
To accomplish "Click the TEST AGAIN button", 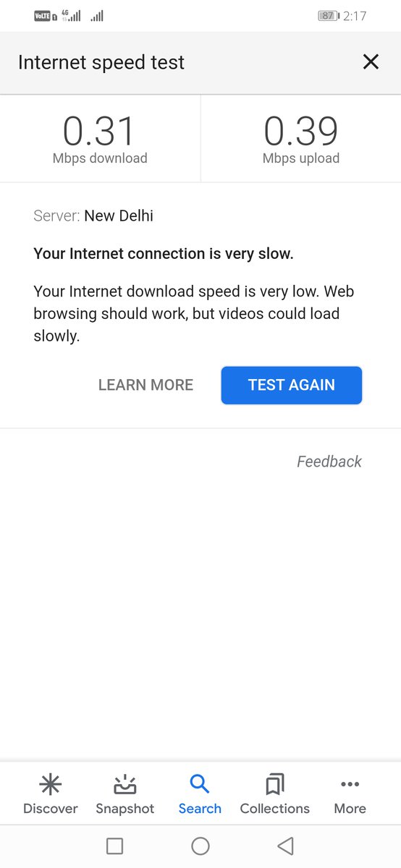I will point(292,385).
